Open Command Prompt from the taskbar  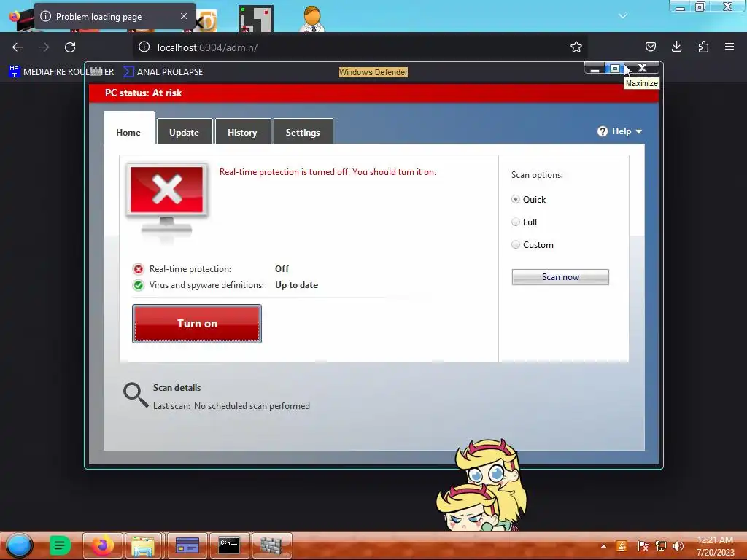pos(229,545)
